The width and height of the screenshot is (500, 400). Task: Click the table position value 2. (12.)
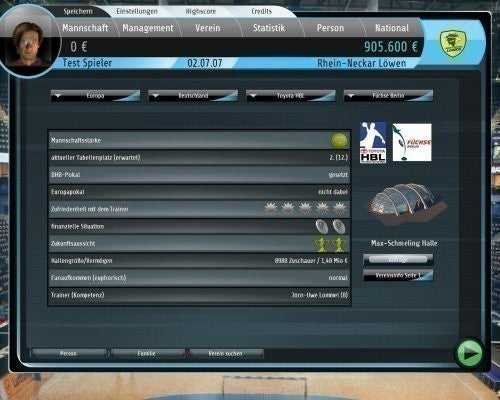tap(338, 158)
